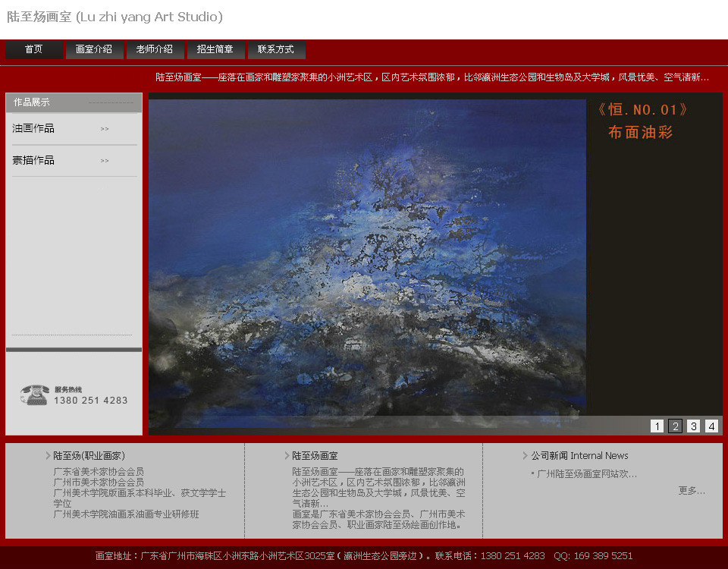This screenshot has height=569, width=728.
Task: Open 油画作品 category
Action: (x=33, y=128)
